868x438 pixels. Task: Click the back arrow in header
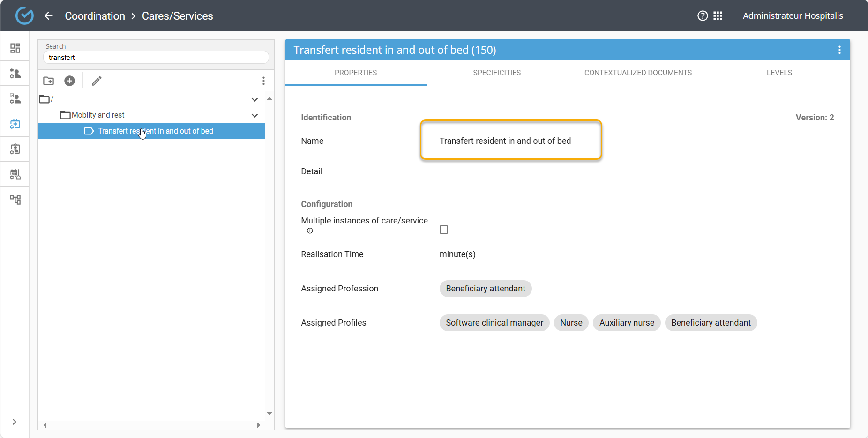click(x=49, y=16)
